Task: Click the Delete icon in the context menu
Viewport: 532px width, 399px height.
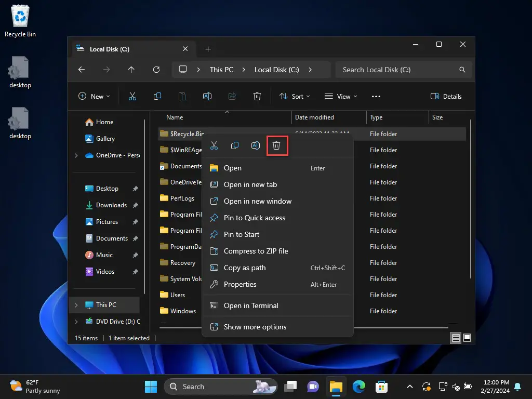Action: click(x=276, y=145)
